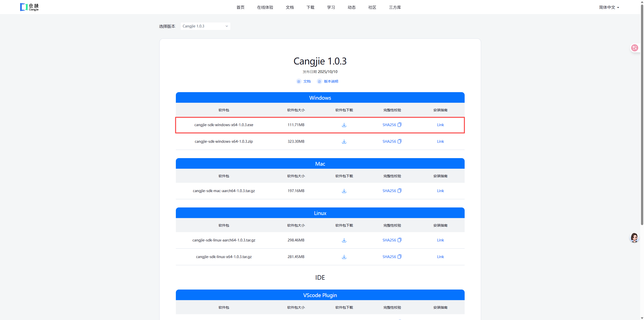
Task: Download the cangjie-sdk-windows-x64-1.0.3.exe package
Action: 344,125
